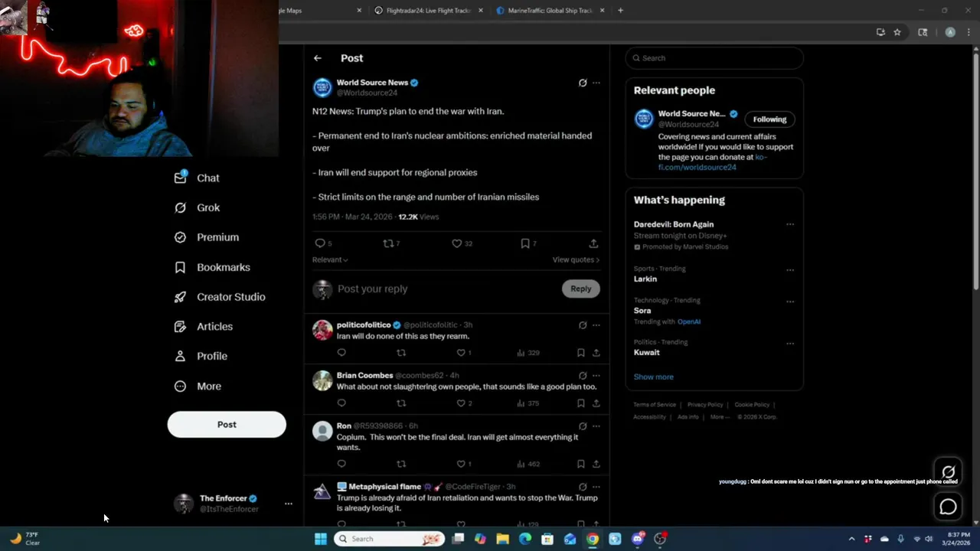Viewport: 980px width, 551px height.
Task: Click the taskbar Search box
Action: 390,539
